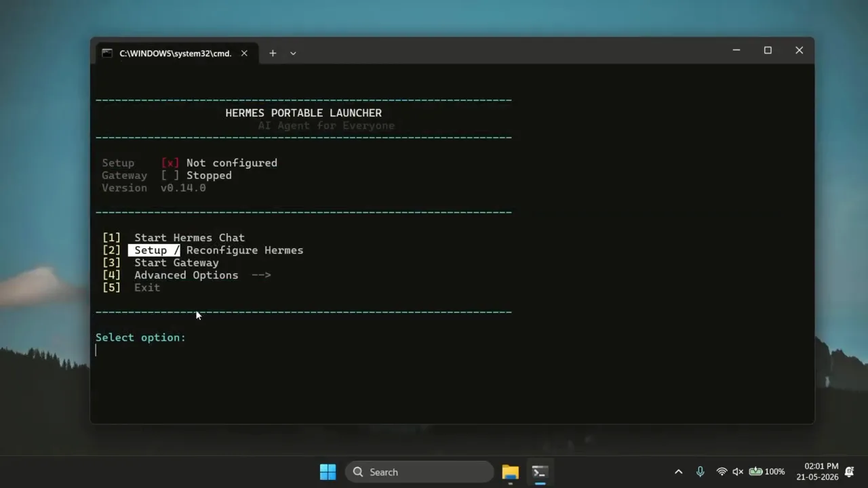Maximize the terminal window
This screenshot has width=868, height=488.
(x=768, y=50)
